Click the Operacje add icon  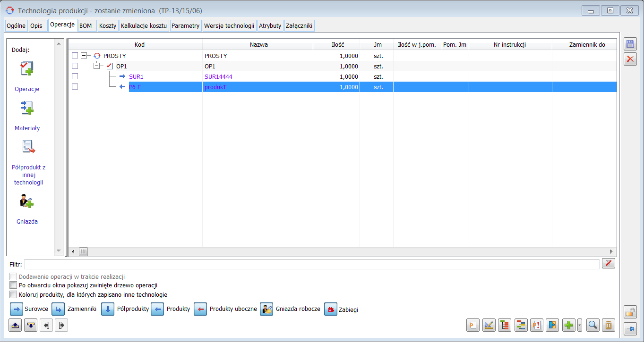click(x=27, y=69)
